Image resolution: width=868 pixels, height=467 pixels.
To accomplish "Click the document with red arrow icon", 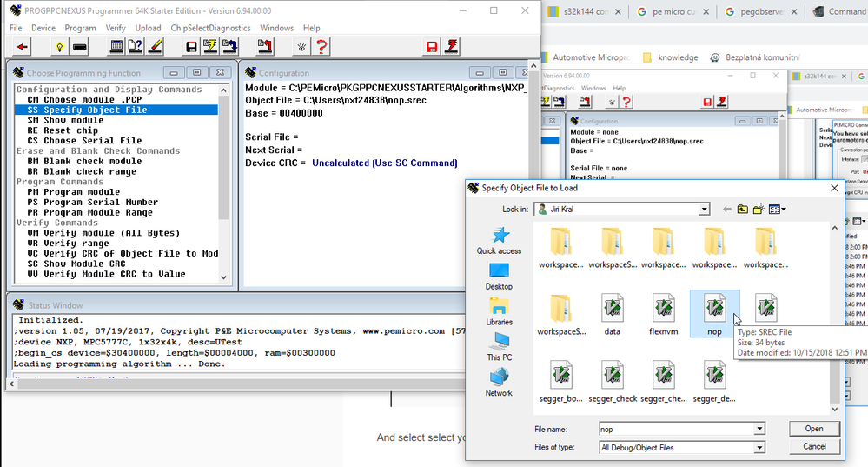I will pos(265,47).
